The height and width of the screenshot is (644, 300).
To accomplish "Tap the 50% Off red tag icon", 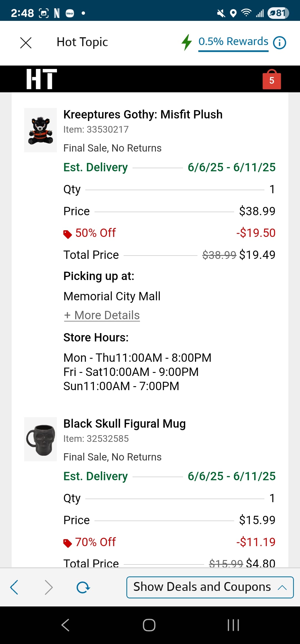I will (67, 234).
